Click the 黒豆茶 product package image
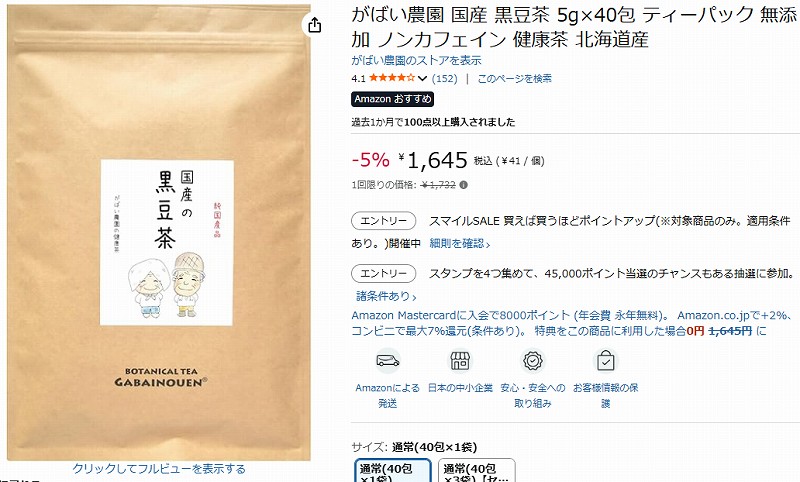Image resolution: width=800 pixels, height=482 pixels. point(159,232)
